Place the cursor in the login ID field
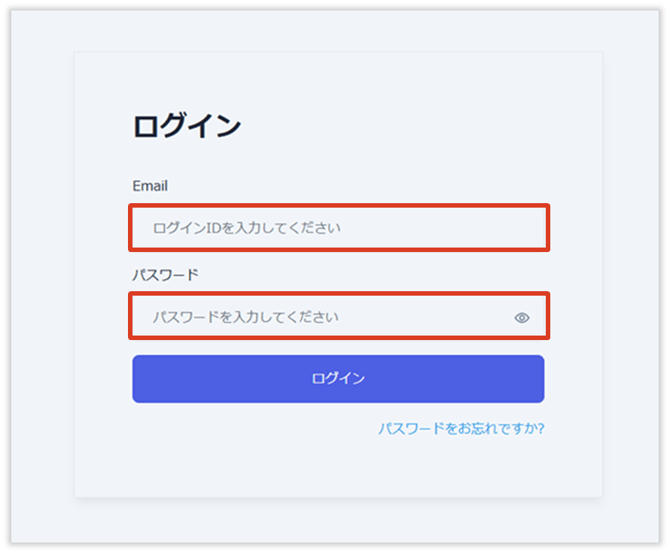 [x=338, y=228]
